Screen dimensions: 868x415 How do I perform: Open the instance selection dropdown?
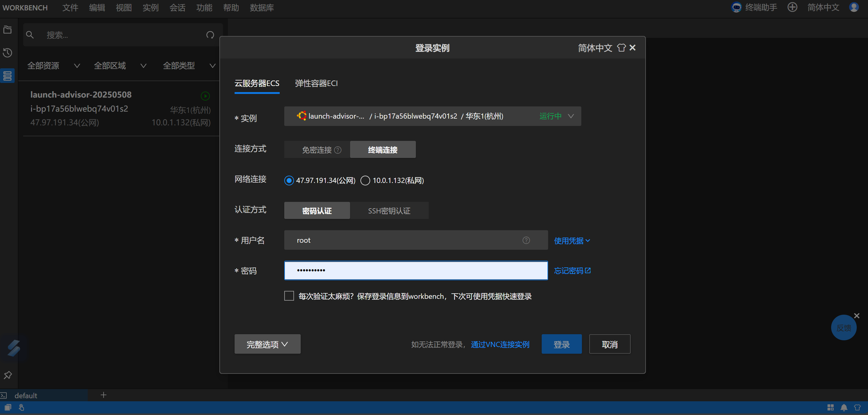click(x=432, y=116)
